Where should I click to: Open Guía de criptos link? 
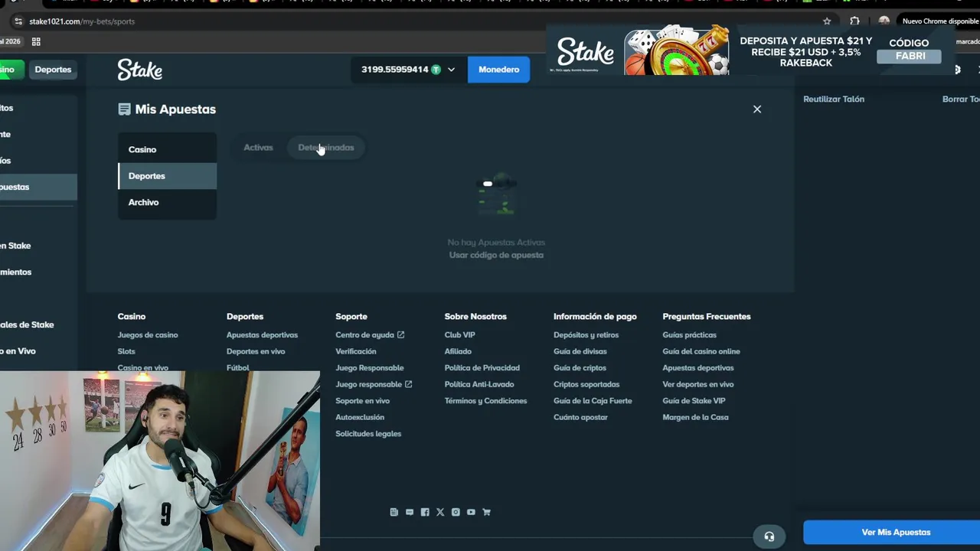[x=580, y=368]
